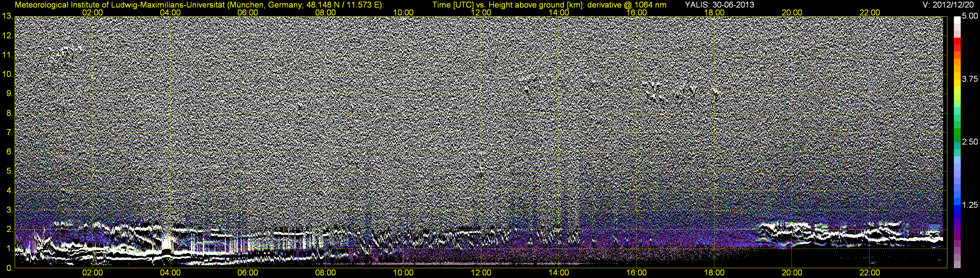Click '02:00' on the top time axis
This screenshot has width=980, height=278.
92,12
